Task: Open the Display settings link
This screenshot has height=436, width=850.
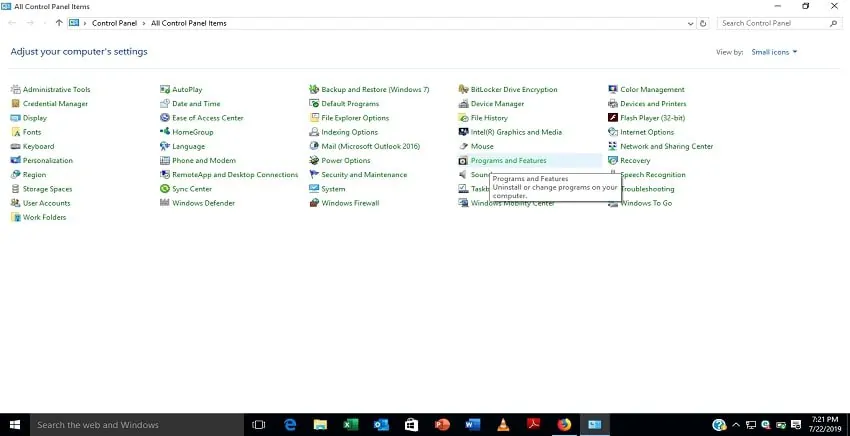Action: point(35,118)
